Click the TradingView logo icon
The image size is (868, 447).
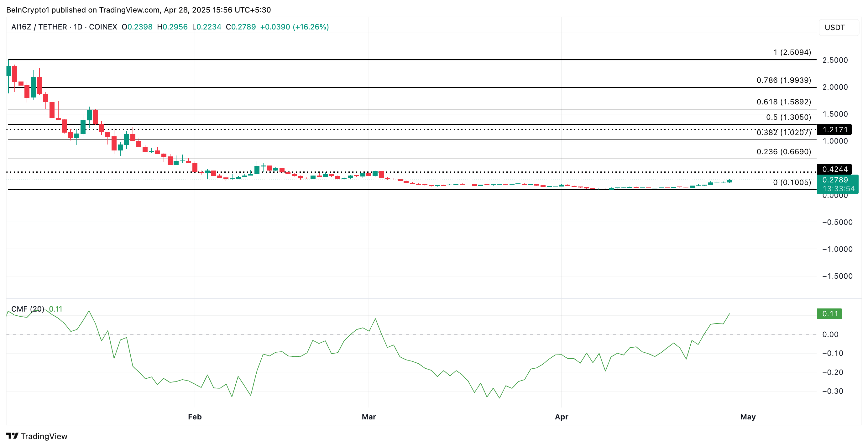[x=12, y=436]
